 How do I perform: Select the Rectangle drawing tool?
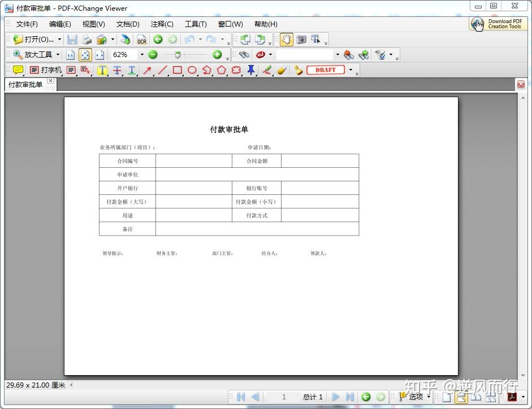click(x=177, y=70)
